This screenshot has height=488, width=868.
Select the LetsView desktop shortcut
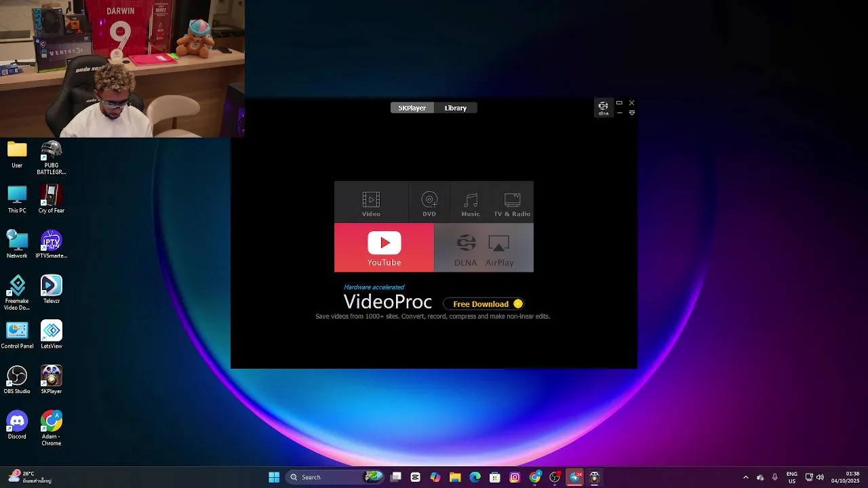click(x=52, y=335)
